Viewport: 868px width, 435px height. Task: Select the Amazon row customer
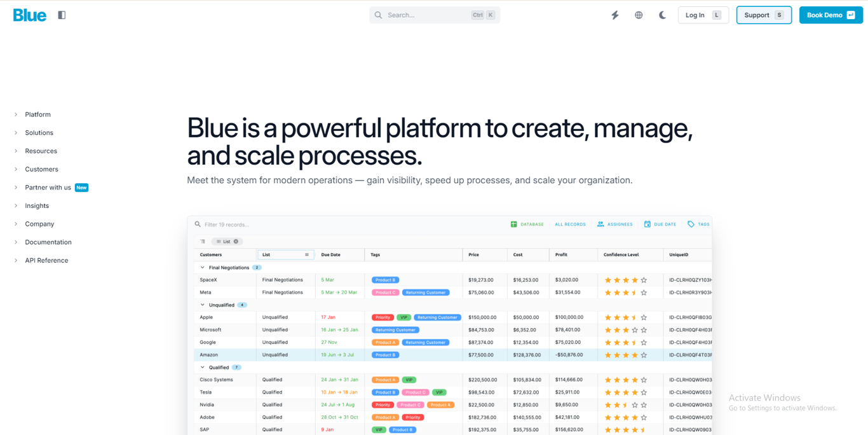click(208, 355)
